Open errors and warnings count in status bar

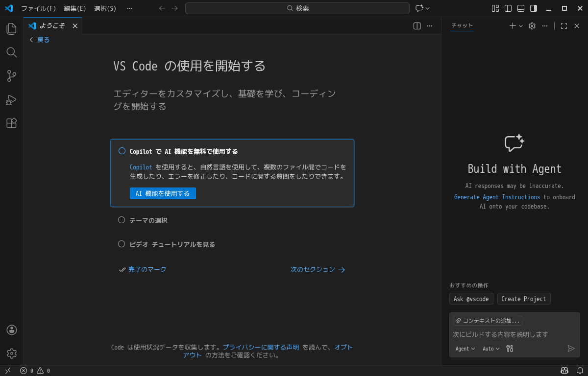(x=35, y=371)
